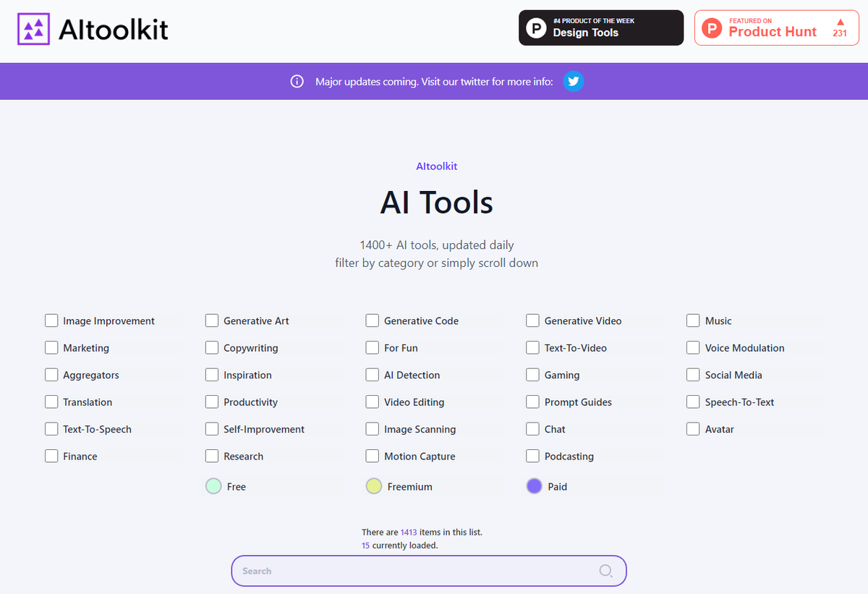
Task: Tick the Social Media checkbox
Action: click(x=694, y=375)
